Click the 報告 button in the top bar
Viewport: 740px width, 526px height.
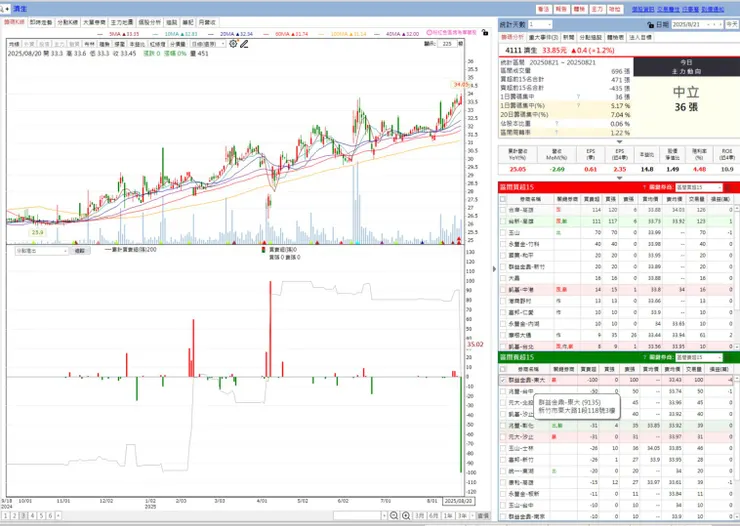(x=561, y=9)
